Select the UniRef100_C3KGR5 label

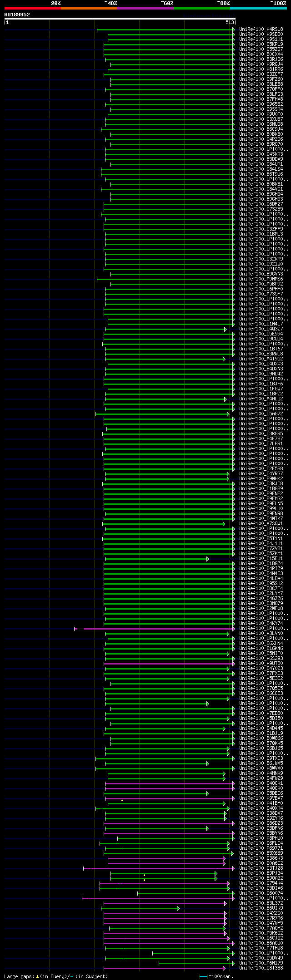pyautogui.click(x=261, y=434)
